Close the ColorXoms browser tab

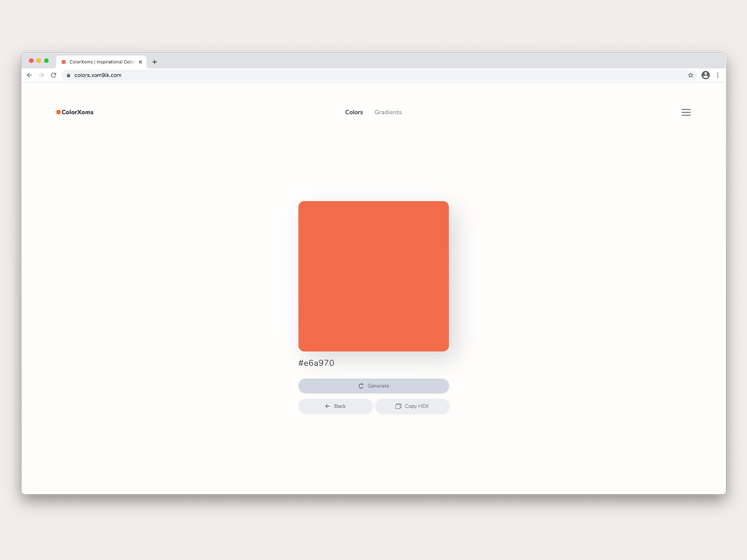coord(140,62)
